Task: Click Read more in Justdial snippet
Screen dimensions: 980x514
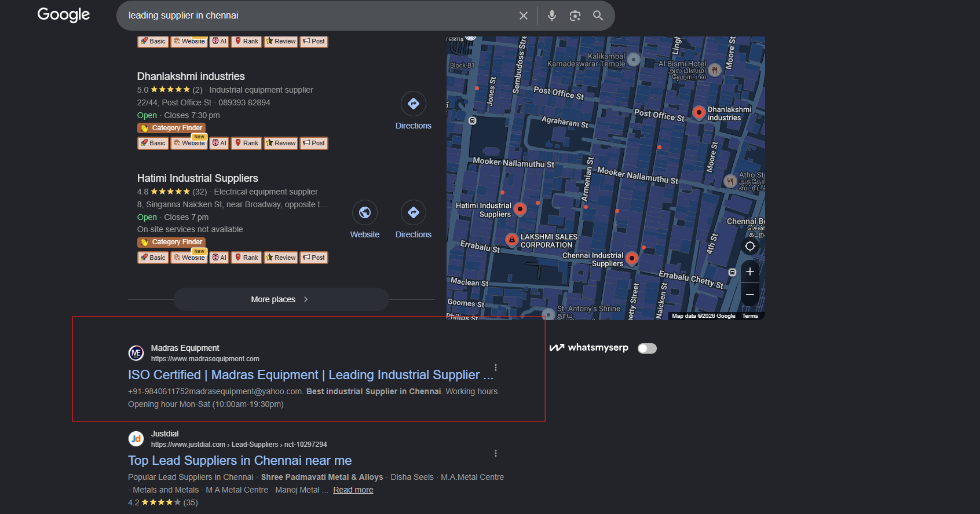Action: click(353, 490)
